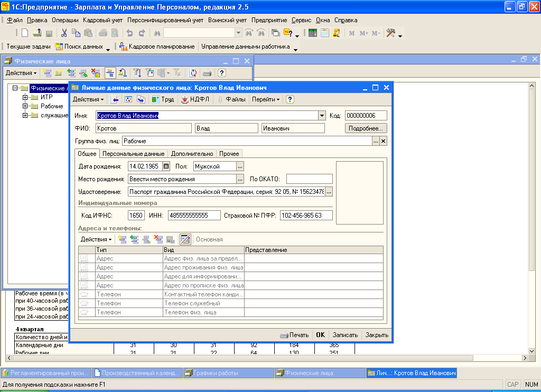Screen dimensions: 541x392
Task: Click the Cut scissors icon
Action: [64, 33]
